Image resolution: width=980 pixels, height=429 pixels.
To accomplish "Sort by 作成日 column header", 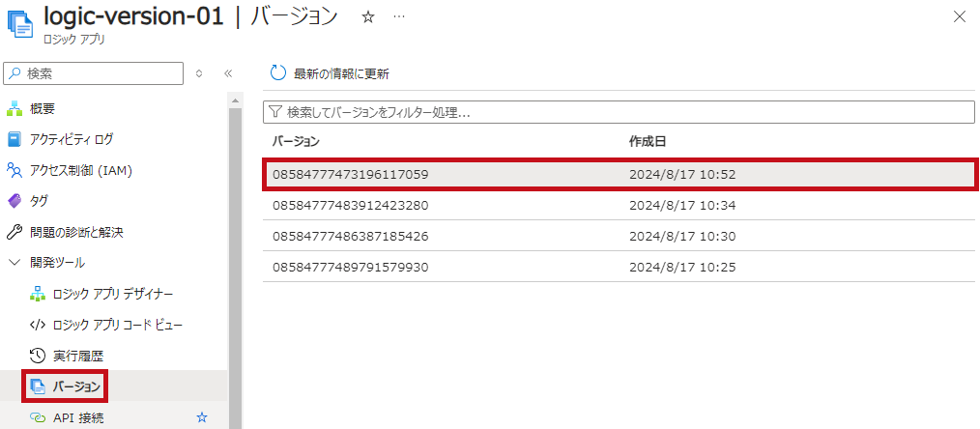I will (648, 142).
